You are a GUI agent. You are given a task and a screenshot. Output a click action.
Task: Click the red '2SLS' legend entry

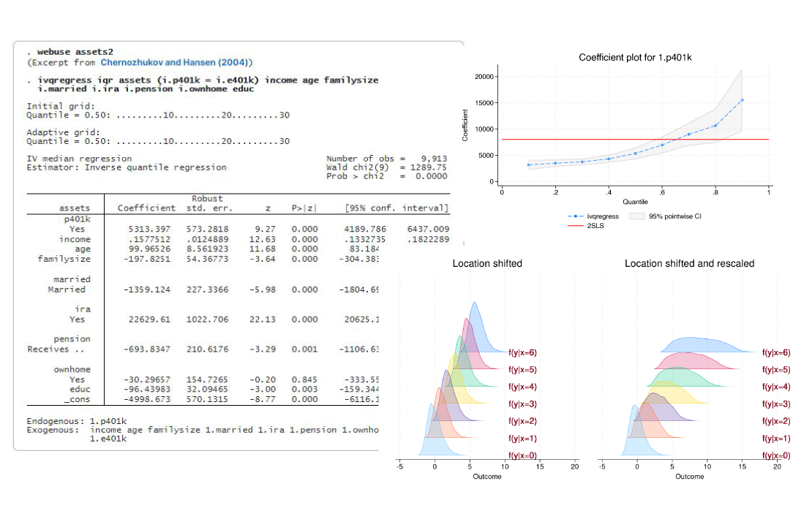pyautogui.click(x=586, y=226)
